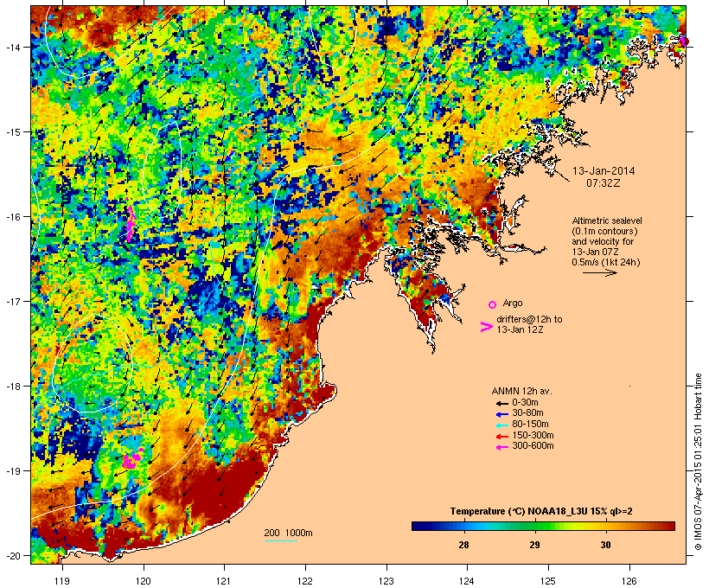Click the longitude label 122
The image size is (709, 588).
[305, 581]
